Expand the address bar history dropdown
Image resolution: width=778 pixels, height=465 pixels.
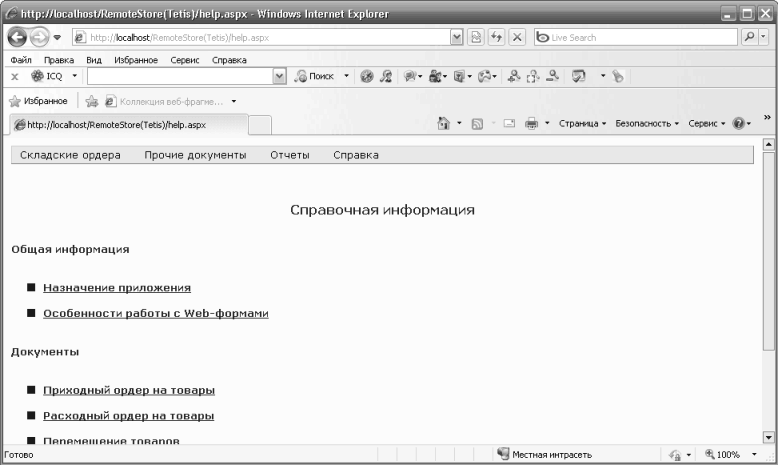456,38
